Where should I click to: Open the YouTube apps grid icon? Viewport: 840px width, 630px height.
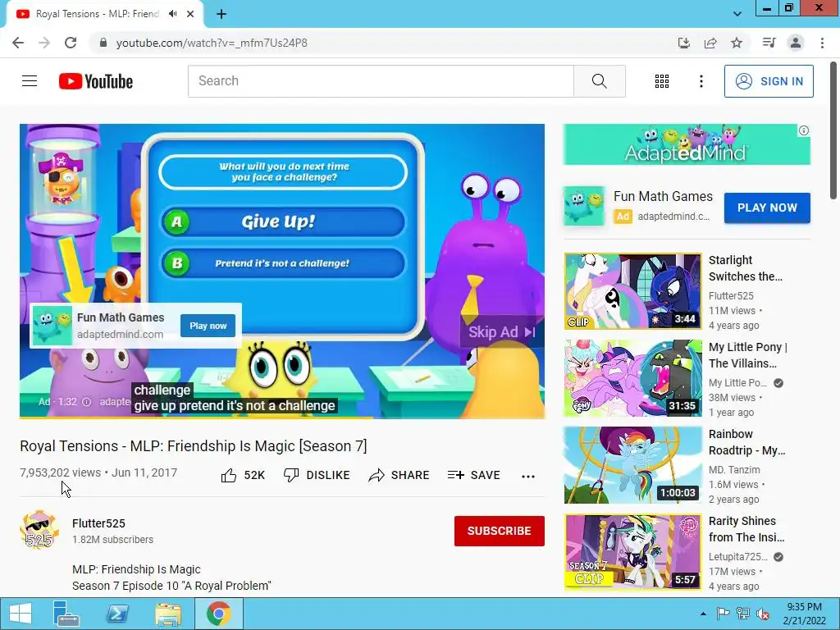click(662, 81)
